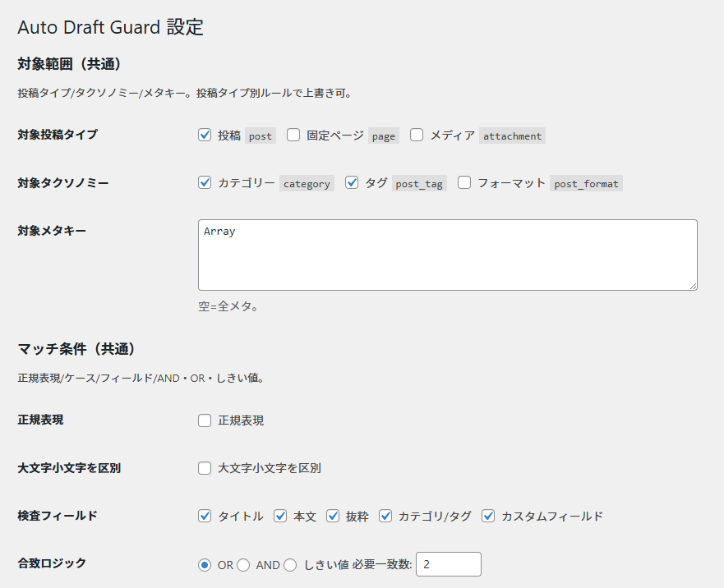The height and width of the screenshot is (588, 724).
Task: Uncheck the 投稿 post type checkbox
Action: (205, 136)
